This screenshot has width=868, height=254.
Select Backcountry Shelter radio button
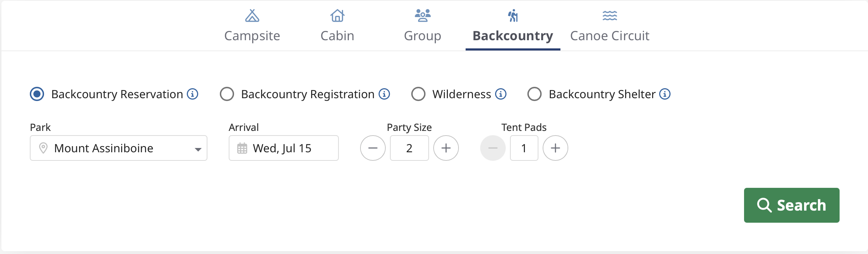[534, 94]
